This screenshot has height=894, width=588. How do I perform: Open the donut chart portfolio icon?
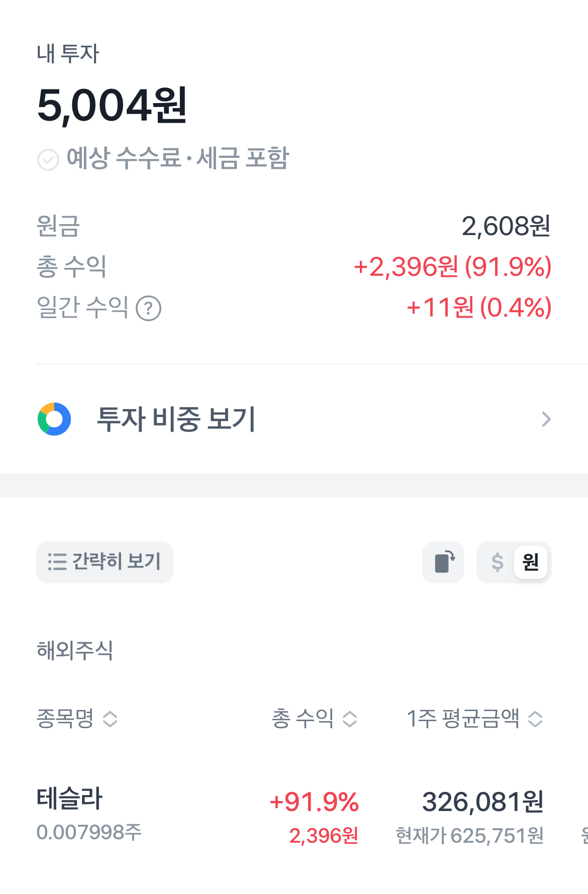point(54,419)
